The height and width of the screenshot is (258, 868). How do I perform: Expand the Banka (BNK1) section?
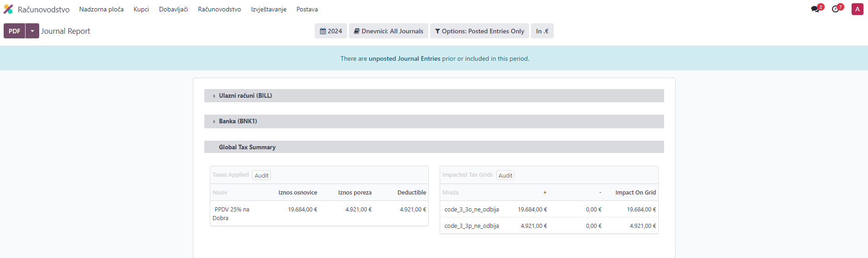pyautogui.click(x=238, y=121)
